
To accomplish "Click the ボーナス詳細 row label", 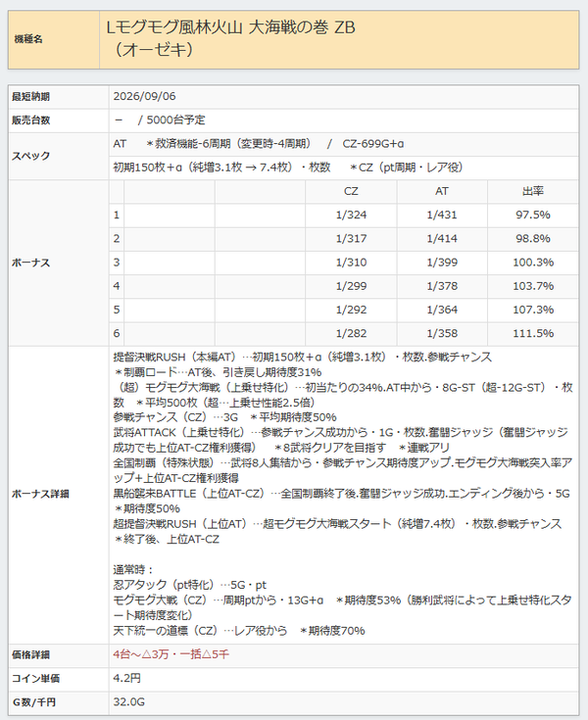I will 40,495.
